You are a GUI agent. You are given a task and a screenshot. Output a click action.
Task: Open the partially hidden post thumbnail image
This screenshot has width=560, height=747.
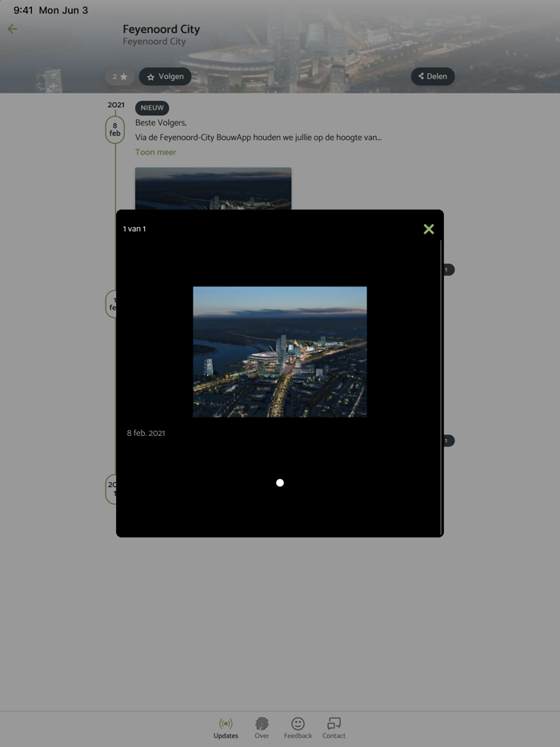coord(213,188)
